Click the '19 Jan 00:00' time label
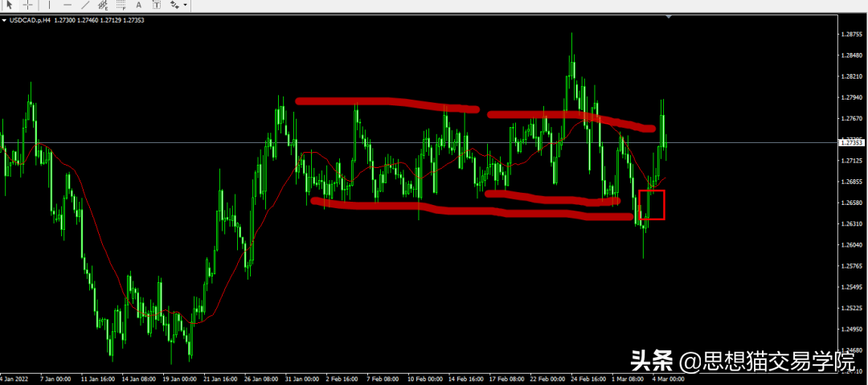The height and width of the screenshot is (385, 868). 180,379
